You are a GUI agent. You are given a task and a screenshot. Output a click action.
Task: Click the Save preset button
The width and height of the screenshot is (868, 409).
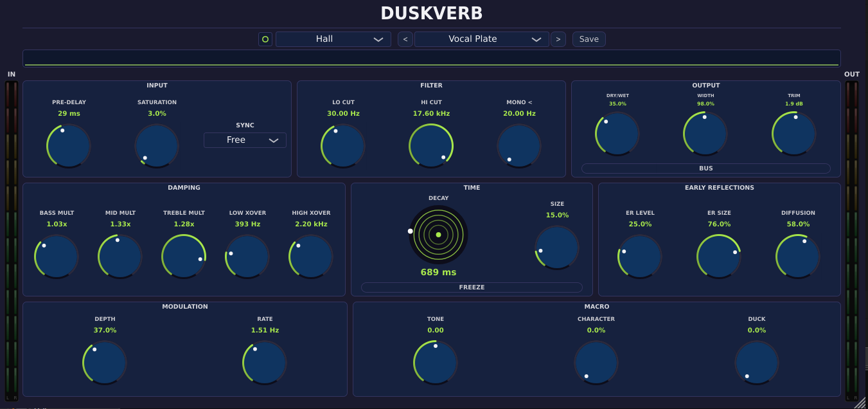coord(589,39)
